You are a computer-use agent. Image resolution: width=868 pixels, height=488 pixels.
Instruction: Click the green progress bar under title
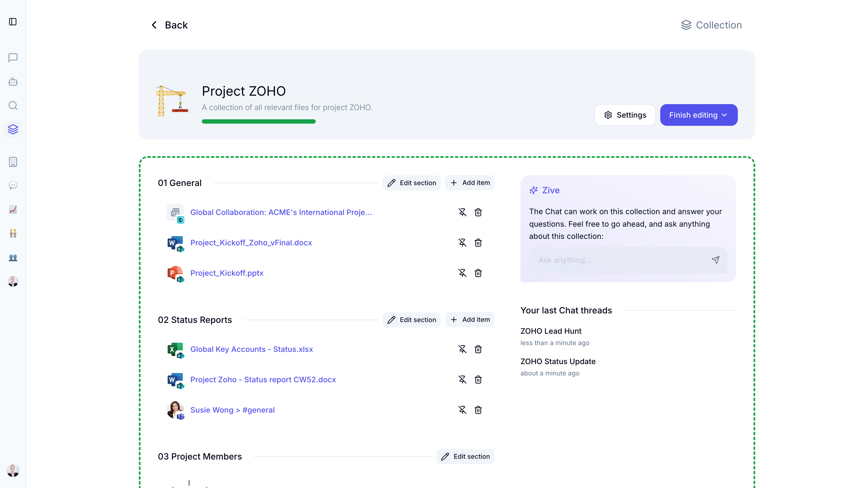pos(259,121)
